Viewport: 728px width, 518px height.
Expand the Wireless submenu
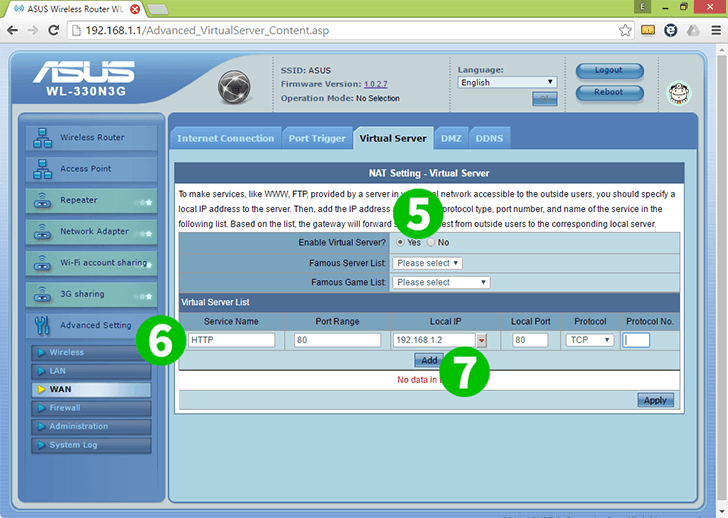click(x=91, y=352)
